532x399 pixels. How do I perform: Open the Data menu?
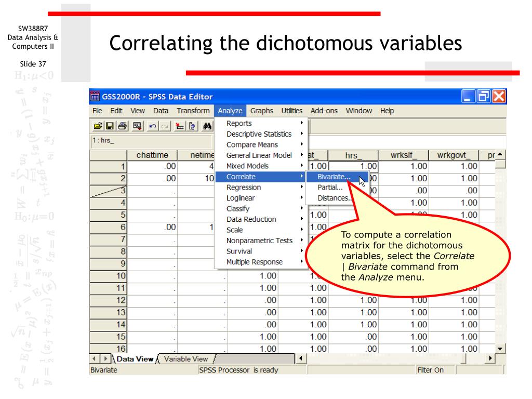click(x=161, y=111)
